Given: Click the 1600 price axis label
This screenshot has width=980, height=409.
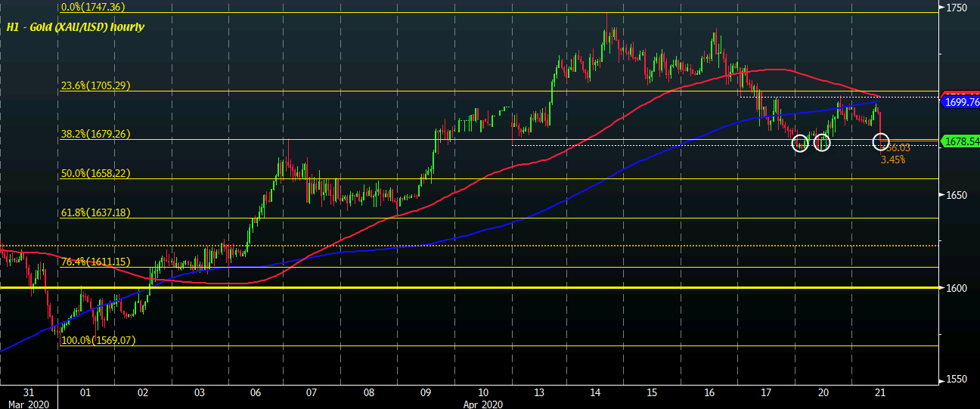Looking at the screenshot, I should click(x=955, y=288).
